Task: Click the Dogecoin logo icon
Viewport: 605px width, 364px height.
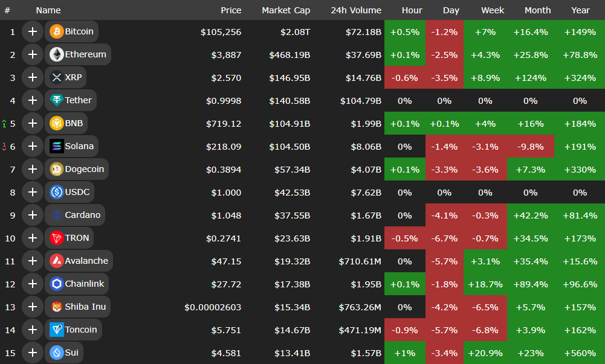Action: pyautogui.click(x=57, y=169)
